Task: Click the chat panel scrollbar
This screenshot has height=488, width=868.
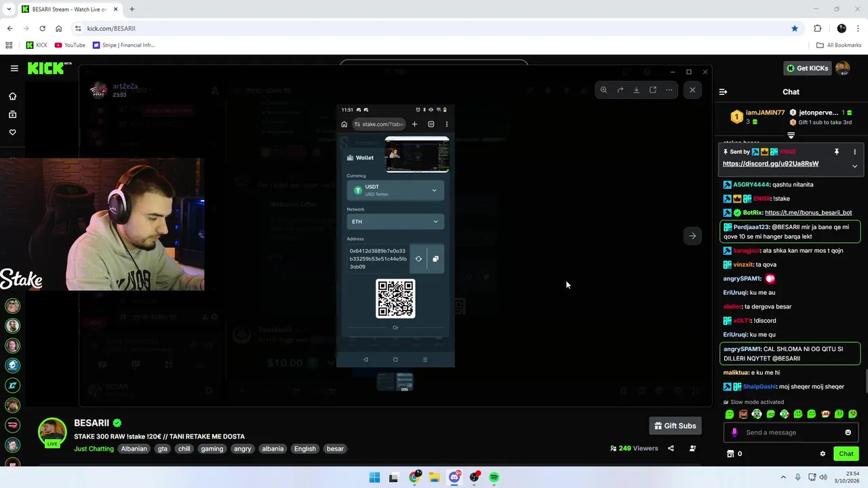Action: (865, 381)
